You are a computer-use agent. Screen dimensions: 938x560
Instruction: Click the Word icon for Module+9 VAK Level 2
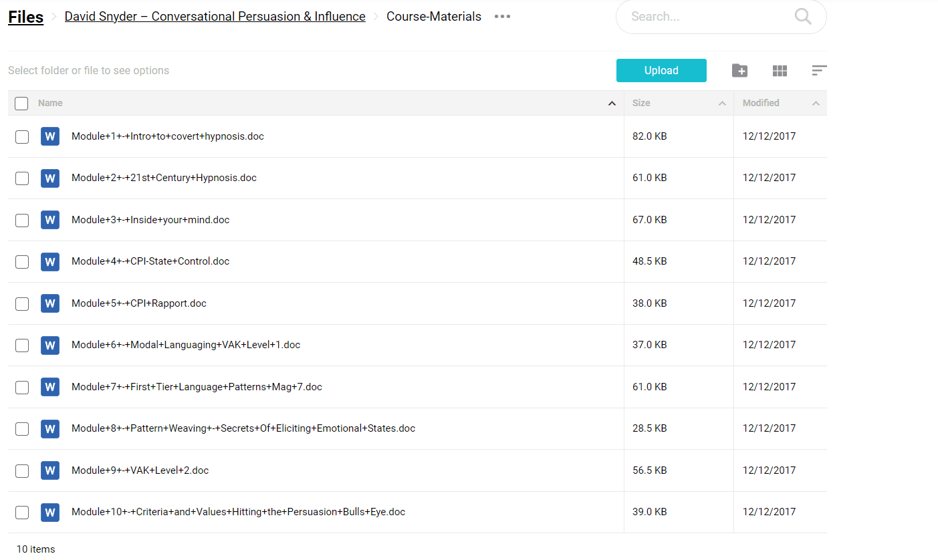[50, 470]
